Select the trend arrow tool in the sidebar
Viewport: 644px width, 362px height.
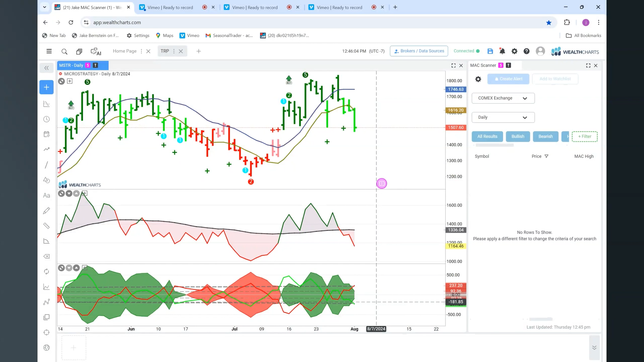(47, 149)
